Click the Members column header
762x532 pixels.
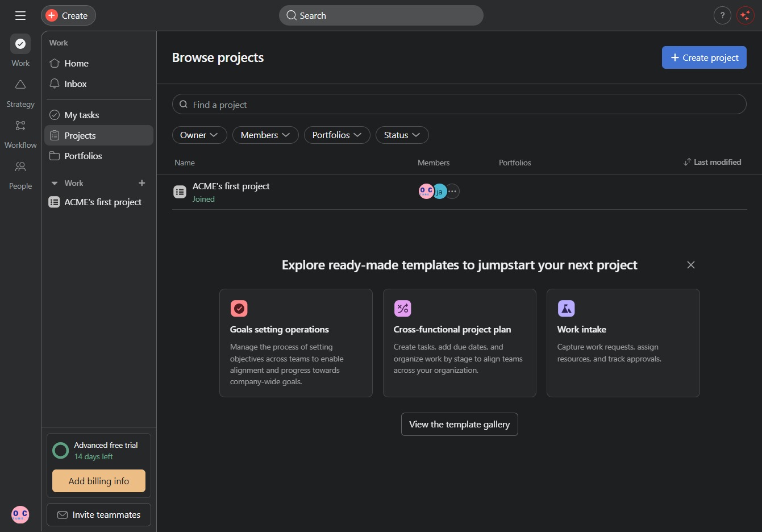(x=434, y=163)
